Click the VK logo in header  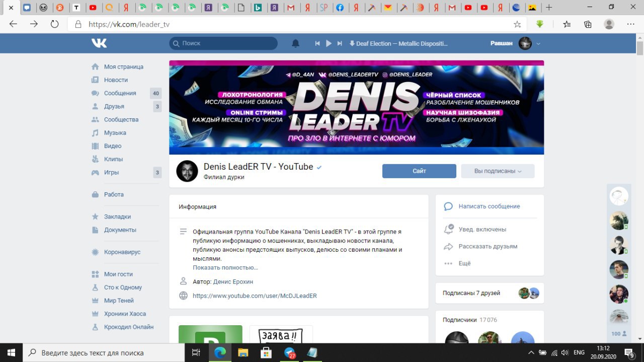pyautogui.click(x=99, y=43)
